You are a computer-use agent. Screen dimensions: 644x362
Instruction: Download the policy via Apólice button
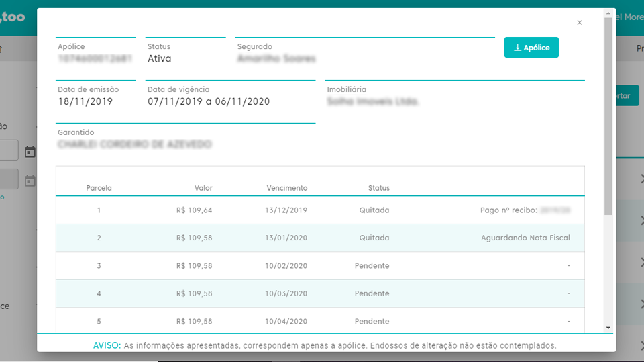pos(531,48)
